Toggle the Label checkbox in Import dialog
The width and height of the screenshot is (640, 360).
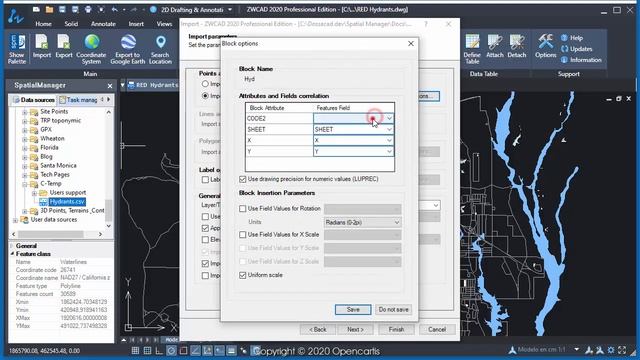[205, 180]
